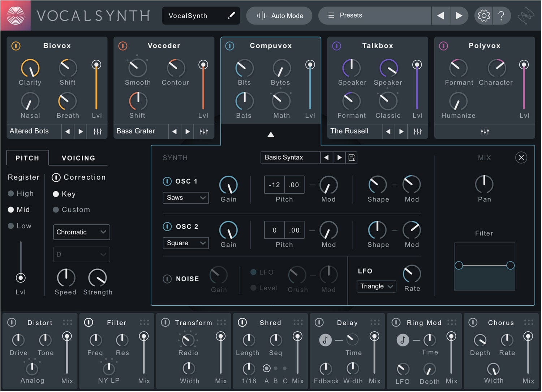
Task: Open OSC 1 Saws waveform dropdown
Action: [x=186, y=198]
